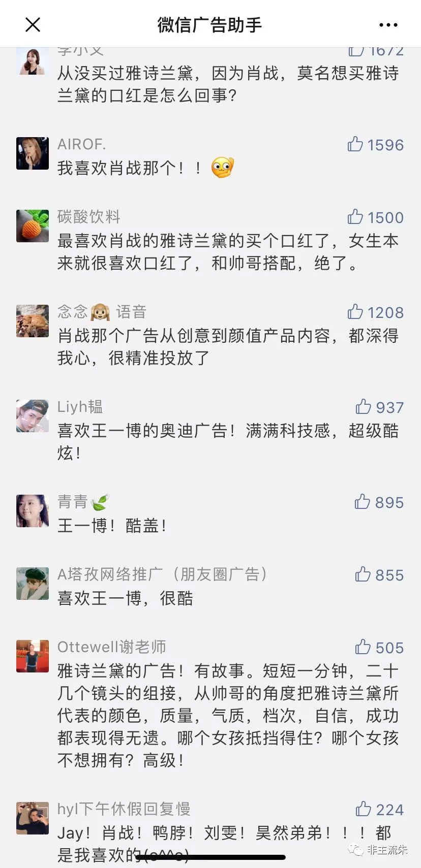Image resolution: width=421 pixels, height=868 pixels.
Task: Close the 微信广告助手 page with X
Action: tap(33, 24)
